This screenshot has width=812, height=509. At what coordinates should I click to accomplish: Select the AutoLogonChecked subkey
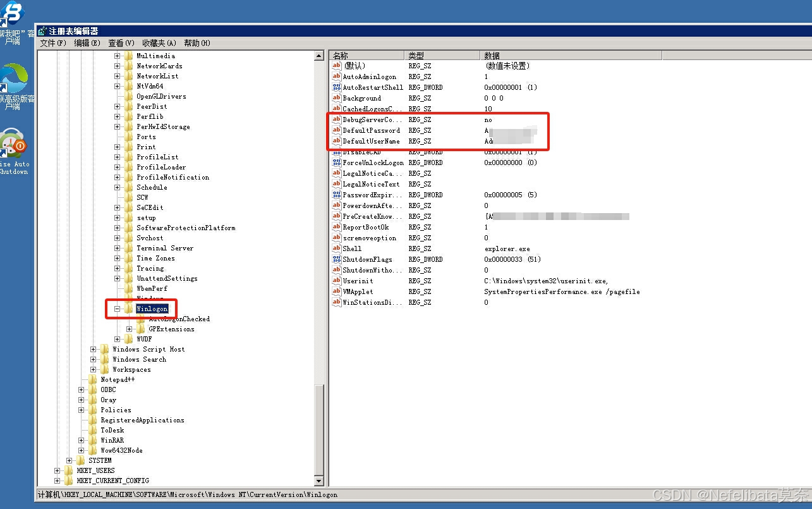pyautogui.click(x=179, y=319)
